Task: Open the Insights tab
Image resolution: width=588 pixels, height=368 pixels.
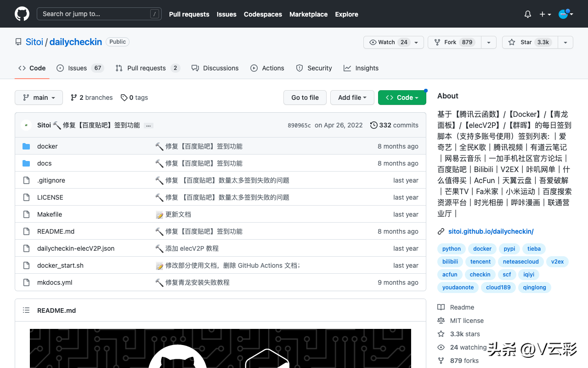Action: (x=361, y=68)
